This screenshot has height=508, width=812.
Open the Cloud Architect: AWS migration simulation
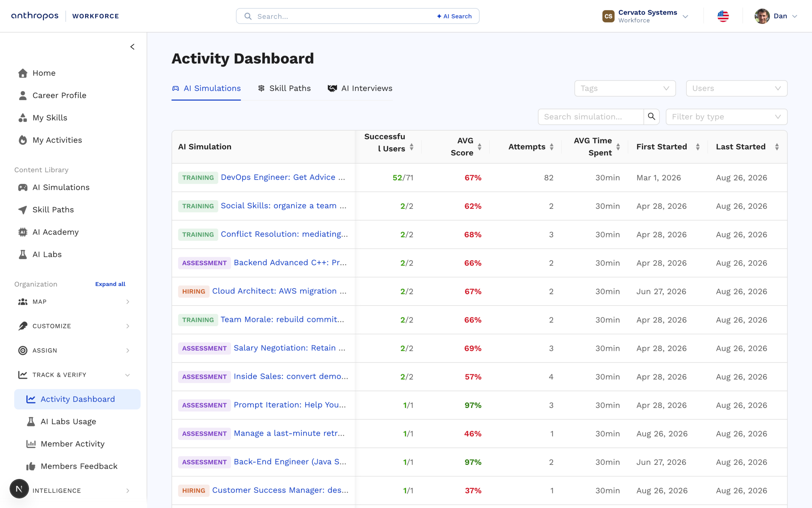(279, 291)
